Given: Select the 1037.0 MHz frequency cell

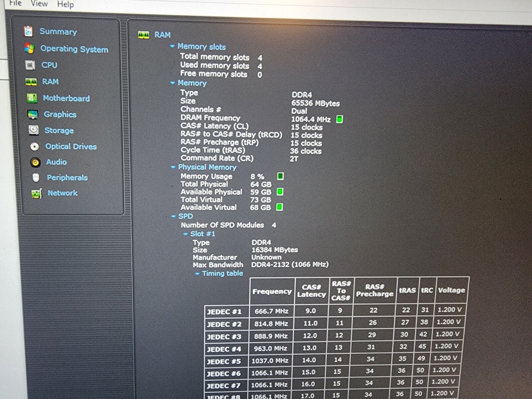Looking at the screenshot, I should 270,361.
